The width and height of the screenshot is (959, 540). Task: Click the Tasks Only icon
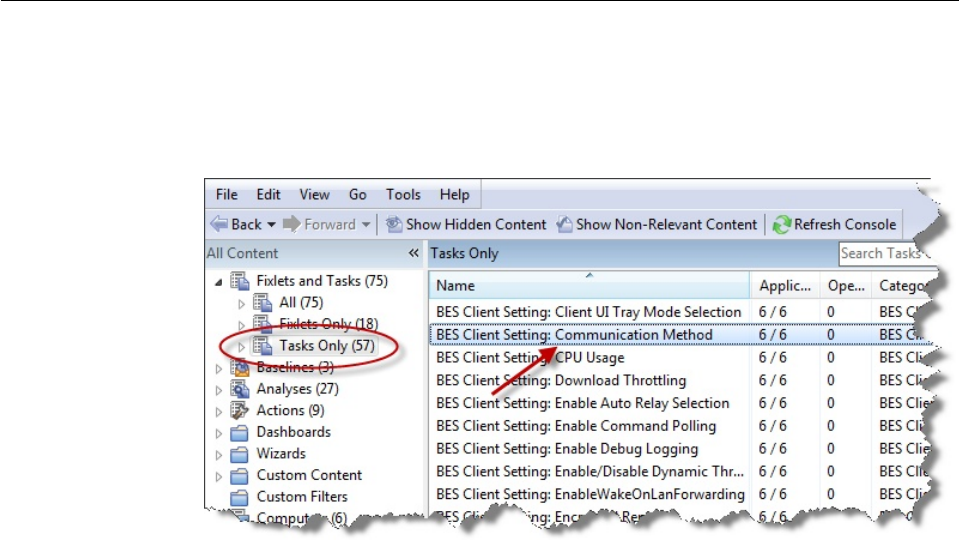click(x=262, y=346)
